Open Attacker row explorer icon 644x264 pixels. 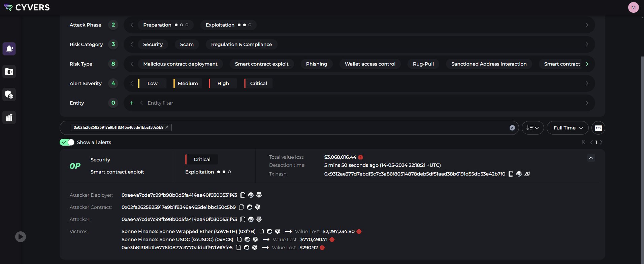coord(251,219)
